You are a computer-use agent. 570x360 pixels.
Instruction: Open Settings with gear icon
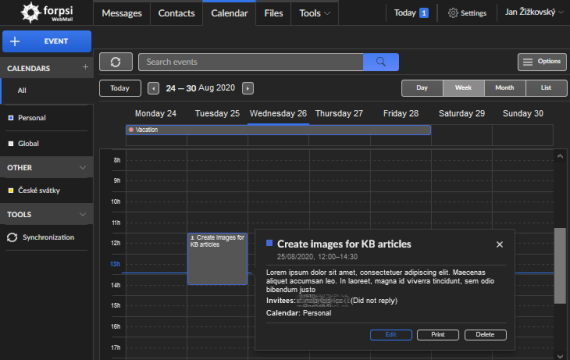(x=467, y=13)
